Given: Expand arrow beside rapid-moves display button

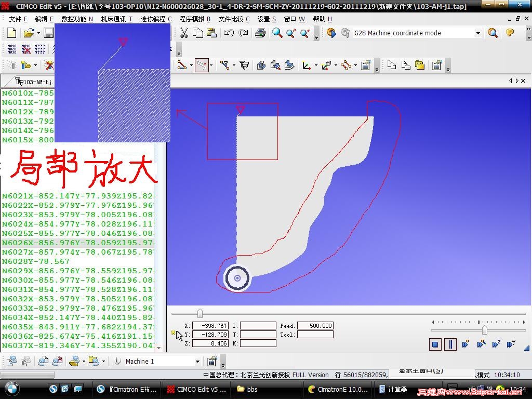Looking at the screenshot, I should coord(211,65).
